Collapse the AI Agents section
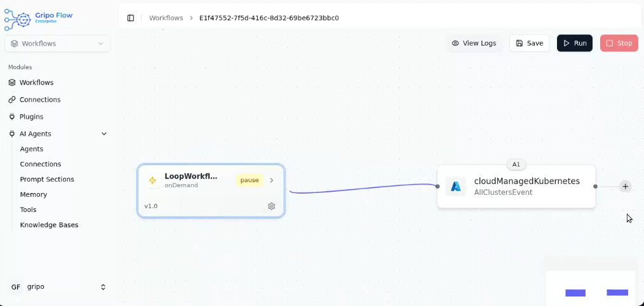Viewport: 644px width, 306px height. click(104, 134)
